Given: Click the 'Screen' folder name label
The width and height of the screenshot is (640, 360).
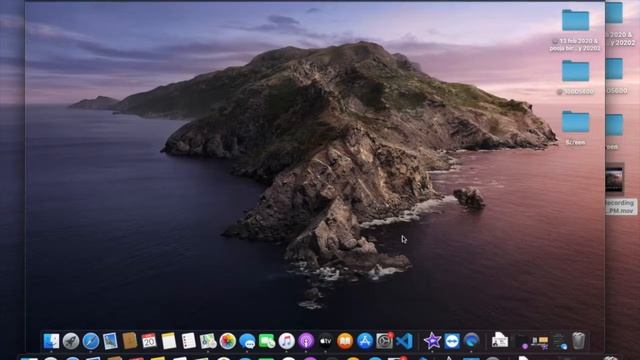Looking at the screenshot, I should (576, 142).
